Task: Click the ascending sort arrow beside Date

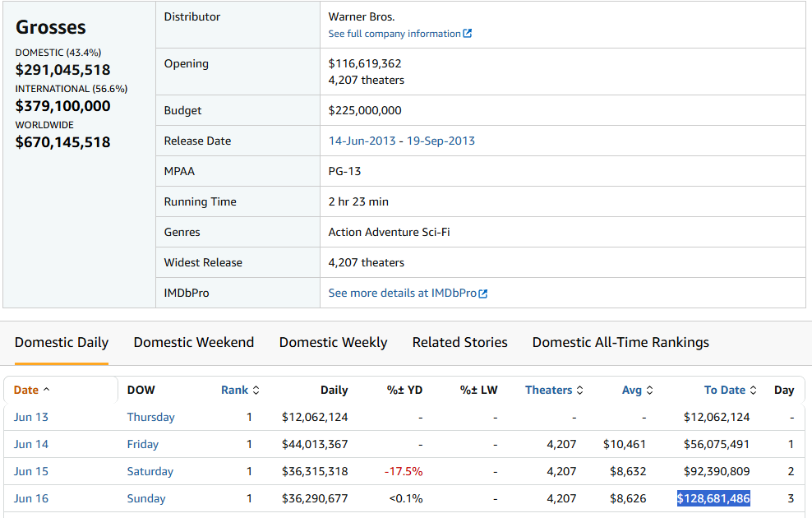Action: [x=46, y=390]
